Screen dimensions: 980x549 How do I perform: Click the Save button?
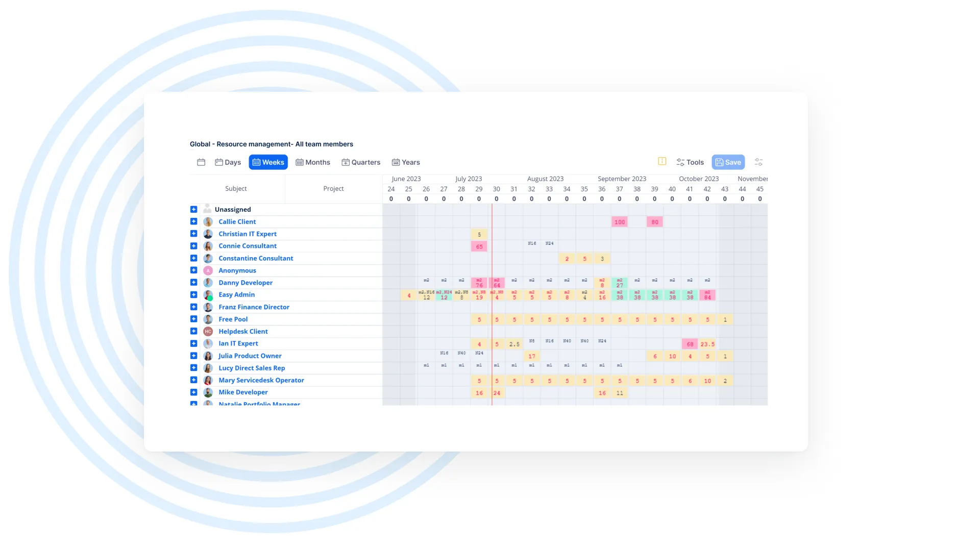[728, 162]
